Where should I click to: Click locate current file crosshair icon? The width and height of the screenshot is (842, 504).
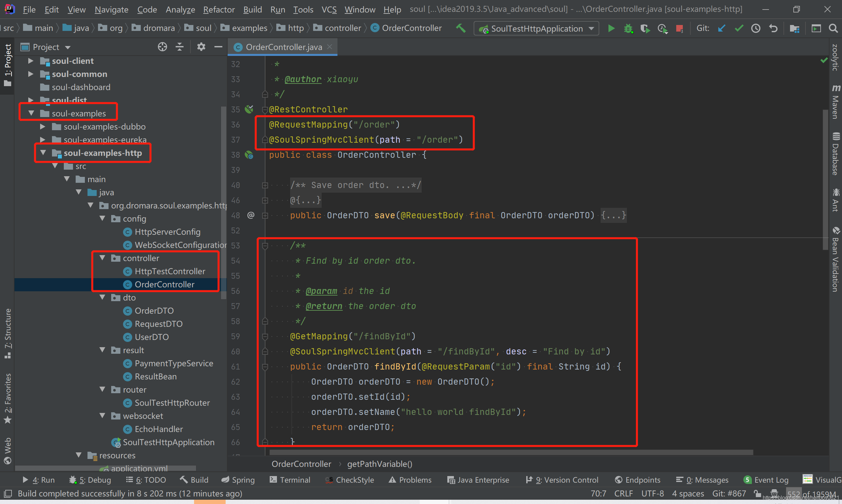click(162, 47)
